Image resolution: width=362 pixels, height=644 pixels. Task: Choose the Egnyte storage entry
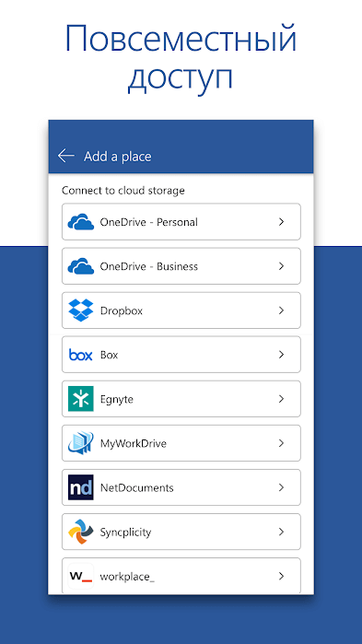[x=181, y=399]
